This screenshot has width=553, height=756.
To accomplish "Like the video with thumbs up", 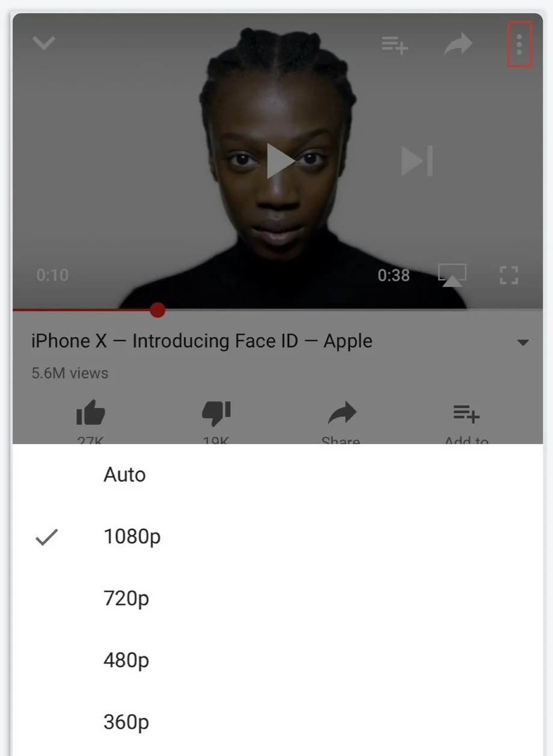I will [x=91, y=413].
